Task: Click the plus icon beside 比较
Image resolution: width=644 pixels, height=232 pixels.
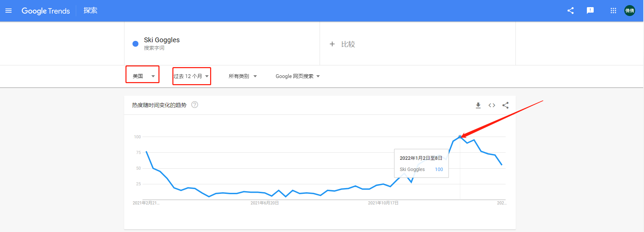Action: pyautogui.click(x=332, y=44)
